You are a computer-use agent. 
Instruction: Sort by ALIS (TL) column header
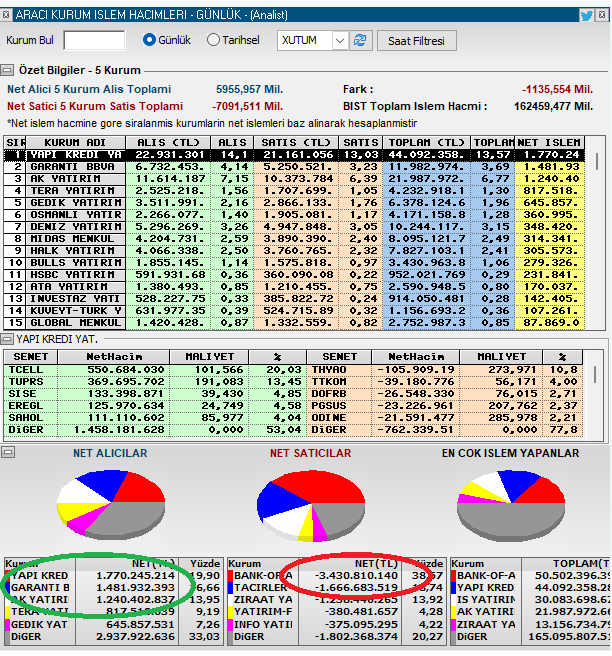(x=168, y=142)
